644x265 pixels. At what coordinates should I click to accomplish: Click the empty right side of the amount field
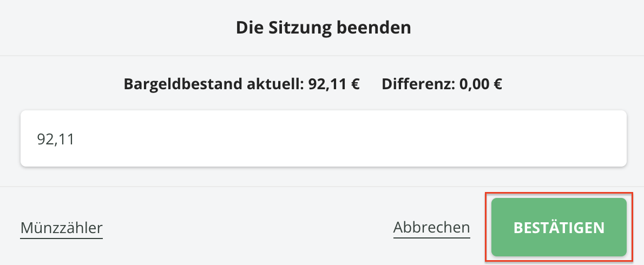[514, 139]
